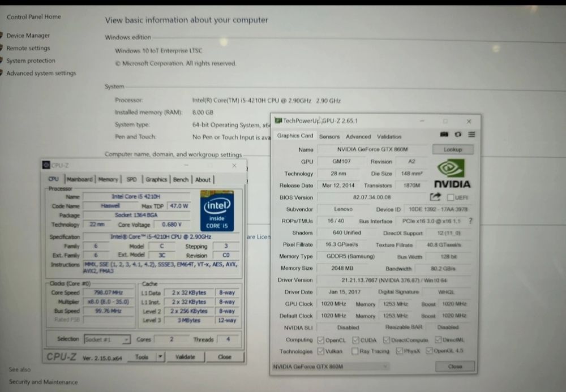Click the Driver Version value field
This screenshot has width=566, height=392.
click(x=394, y=280)
